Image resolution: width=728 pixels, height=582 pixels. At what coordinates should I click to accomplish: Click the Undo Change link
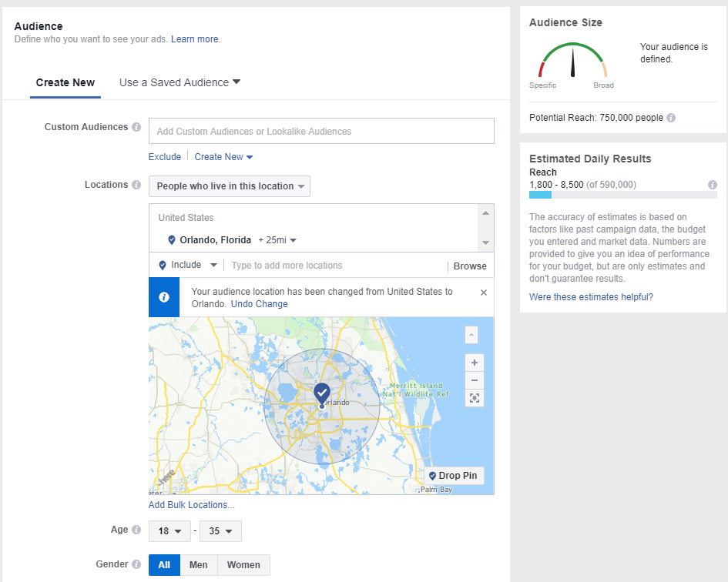click(259, 304)
